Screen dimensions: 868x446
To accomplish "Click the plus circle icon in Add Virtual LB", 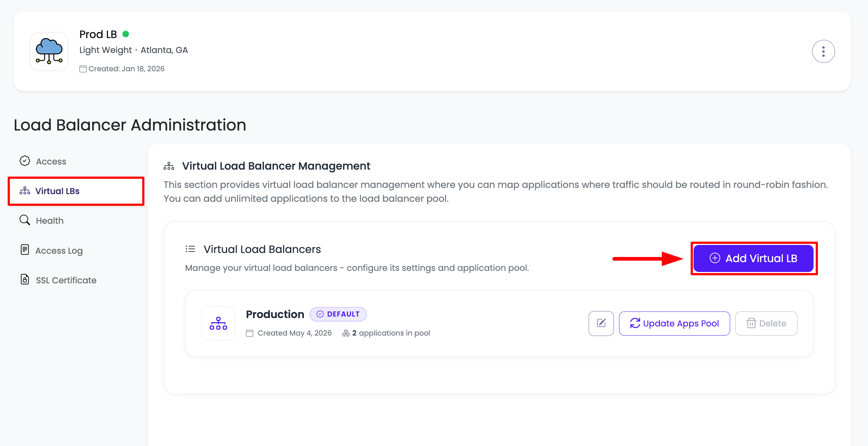I will tap(715, 258).
